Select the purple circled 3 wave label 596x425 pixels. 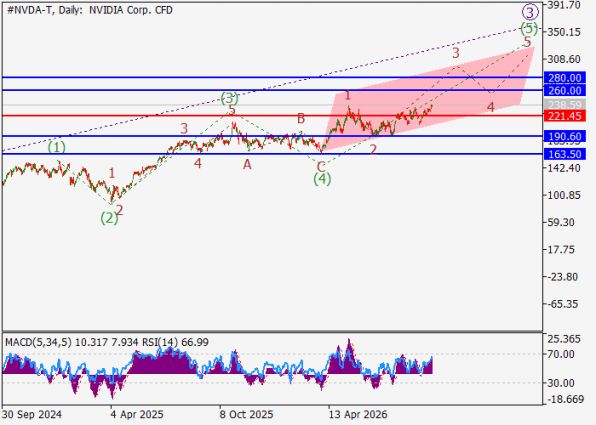[529, 12]
